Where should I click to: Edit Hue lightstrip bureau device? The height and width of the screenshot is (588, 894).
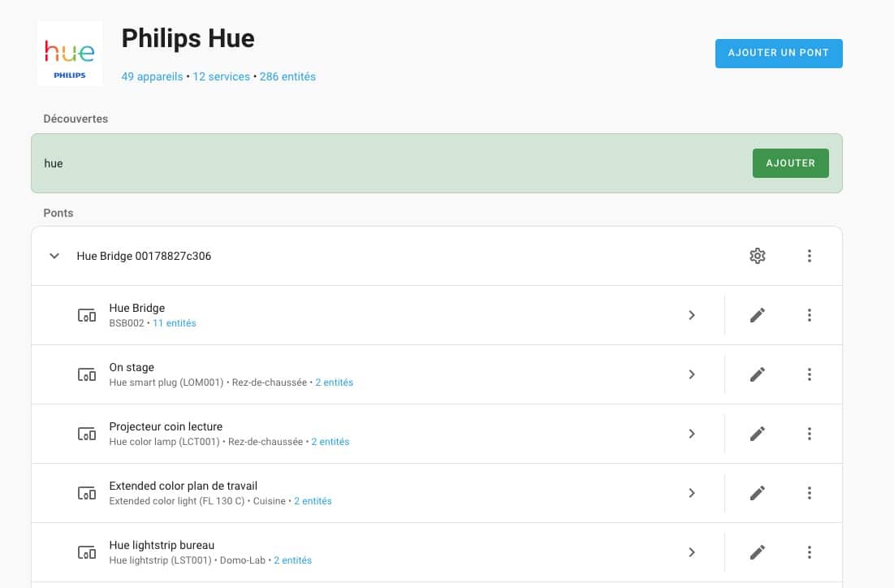click(757, 552)
